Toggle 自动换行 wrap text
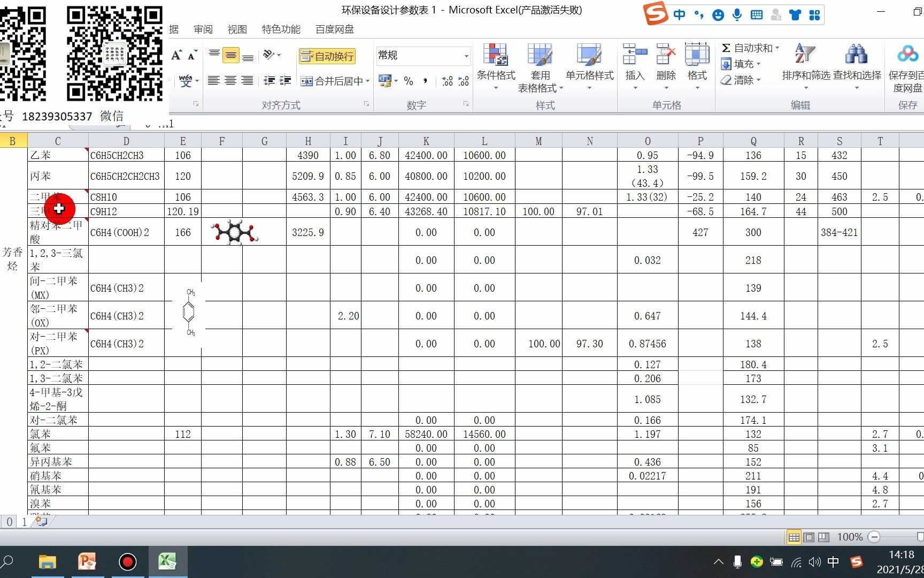 click(327, 56)
